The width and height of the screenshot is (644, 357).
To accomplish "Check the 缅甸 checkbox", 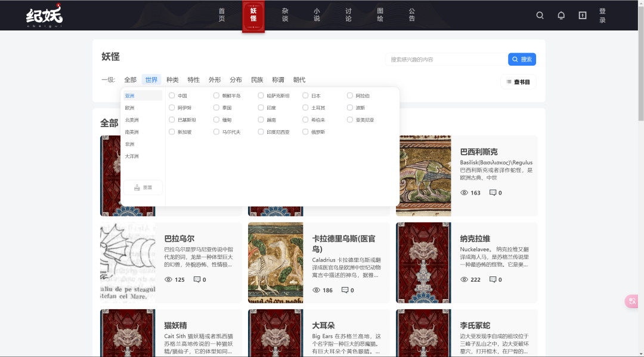I will click(x=216, y=119).
